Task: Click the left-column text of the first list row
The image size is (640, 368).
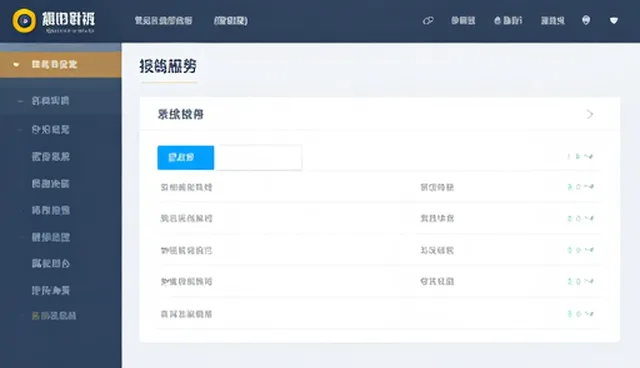Action: tap(187, 187)
